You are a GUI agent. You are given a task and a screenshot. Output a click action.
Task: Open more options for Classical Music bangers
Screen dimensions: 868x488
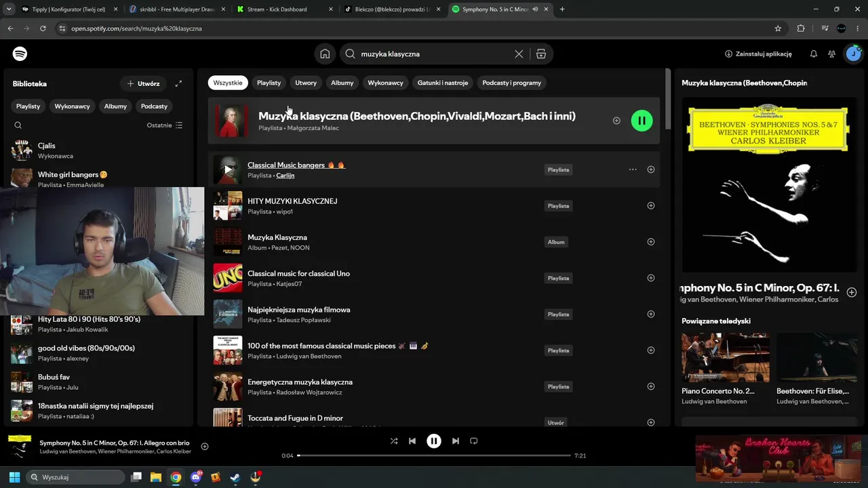[633, 169]
